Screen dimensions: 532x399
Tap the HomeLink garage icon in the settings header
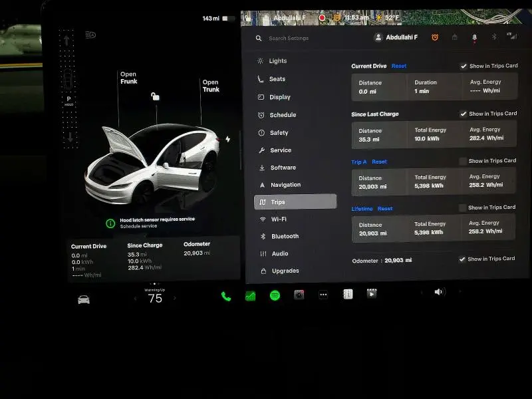[455, 37]
